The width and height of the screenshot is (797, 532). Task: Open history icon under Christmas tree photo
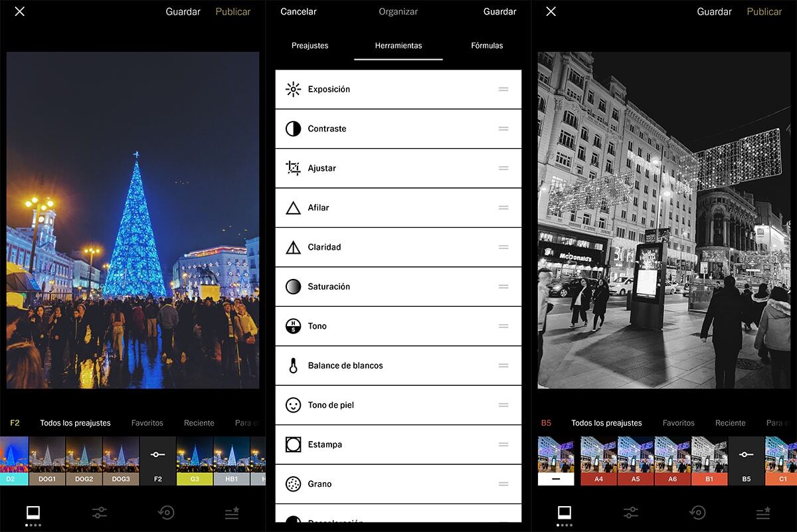166,512
